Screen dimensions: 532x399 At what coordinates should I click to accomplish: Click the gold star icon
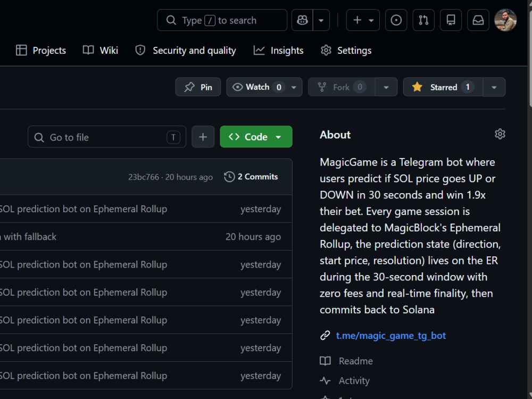tap(417, 87)
